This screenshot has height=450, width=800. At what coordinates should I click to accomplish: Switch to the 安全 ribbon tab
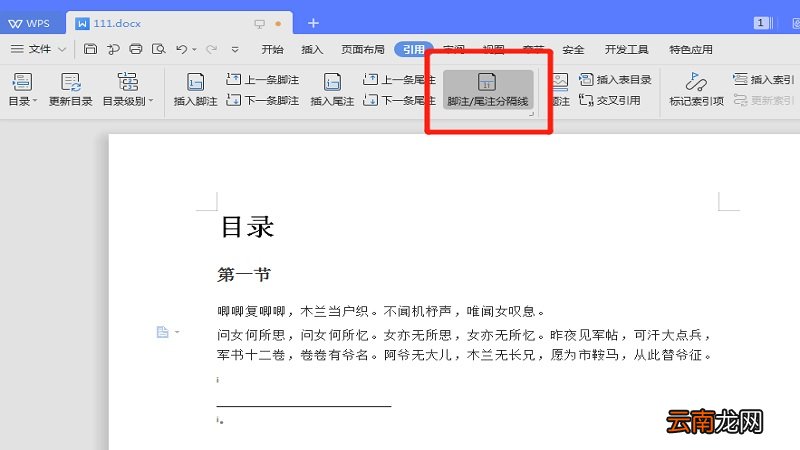click(x=573, y=49)
